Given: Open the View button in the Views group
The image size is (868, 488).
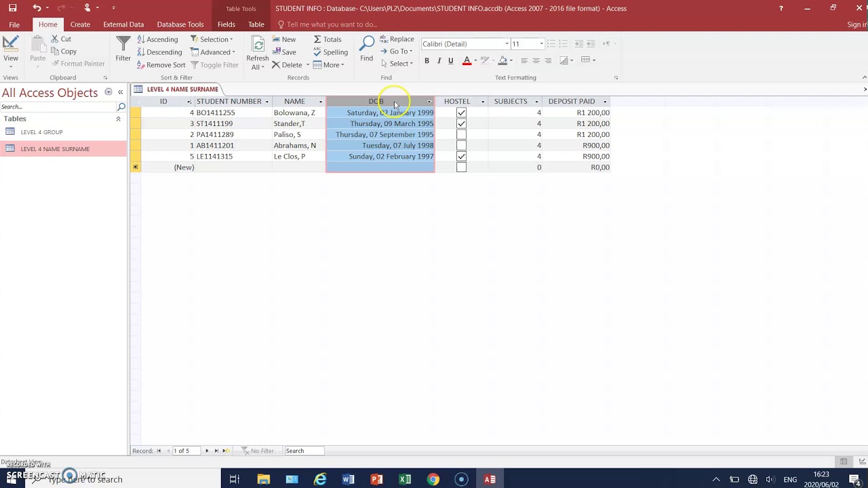Looking at the screenshot, I should tap(11, 51).
